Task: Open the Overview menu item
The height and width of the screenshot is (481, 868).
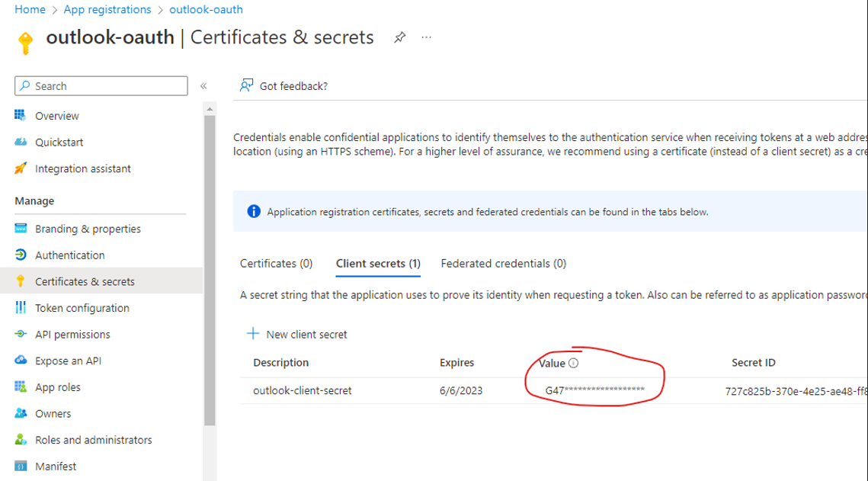Action: coord(57,116)
